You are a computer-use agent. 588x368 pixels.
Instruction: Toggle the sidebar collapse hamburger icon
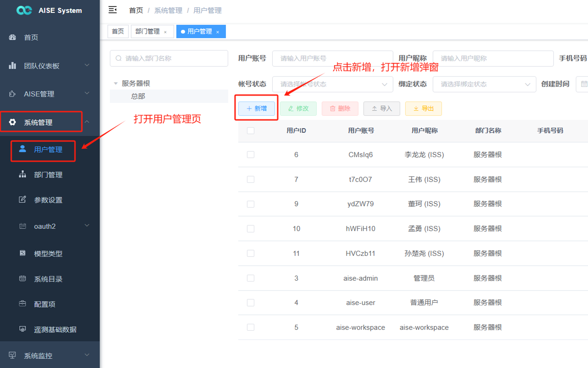tap(113, 10)
